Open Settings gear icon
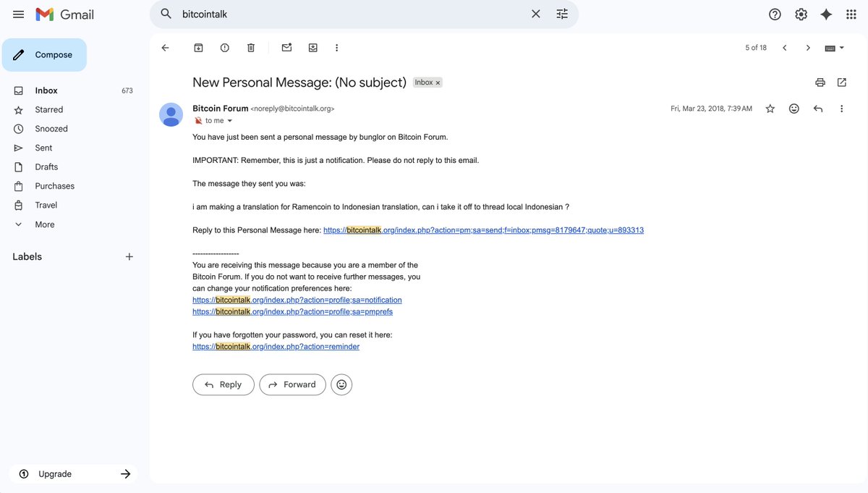The height and width of the screenshot is (493, 868). pyautogui.click(x=801, y=14)
